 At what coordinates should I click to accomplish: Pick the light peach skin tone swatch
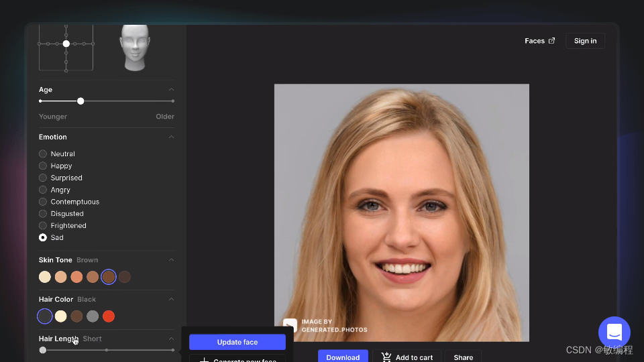(61, 277)
